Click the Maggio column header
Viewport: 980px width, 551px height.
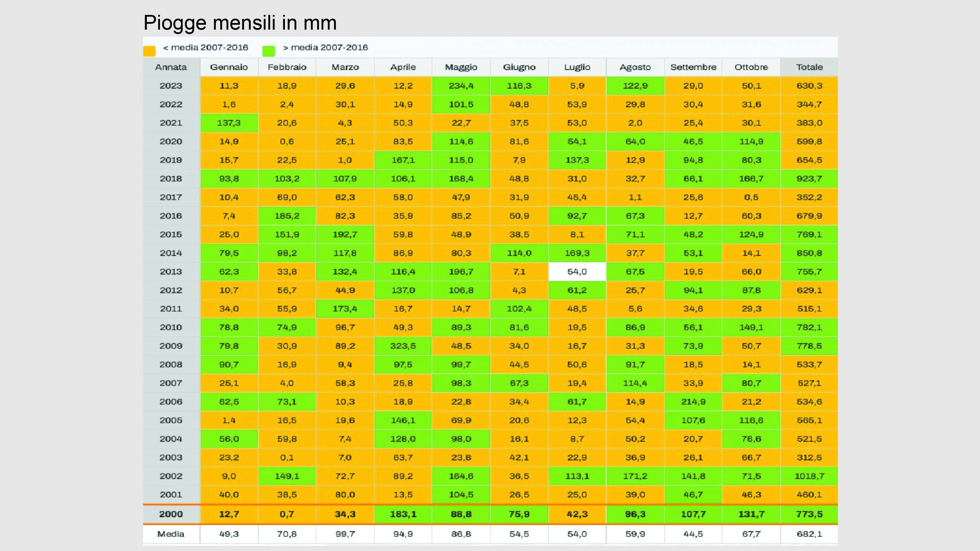point(461,67)
